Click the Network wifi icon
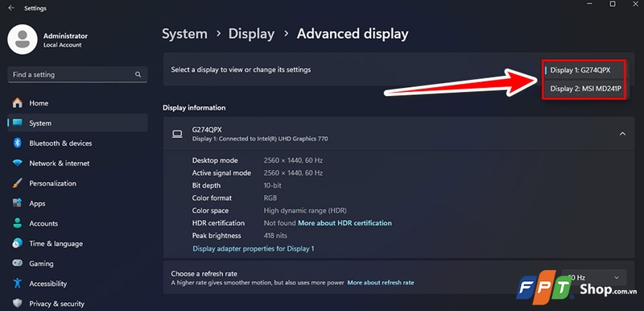644x311 pixels. 17,163
